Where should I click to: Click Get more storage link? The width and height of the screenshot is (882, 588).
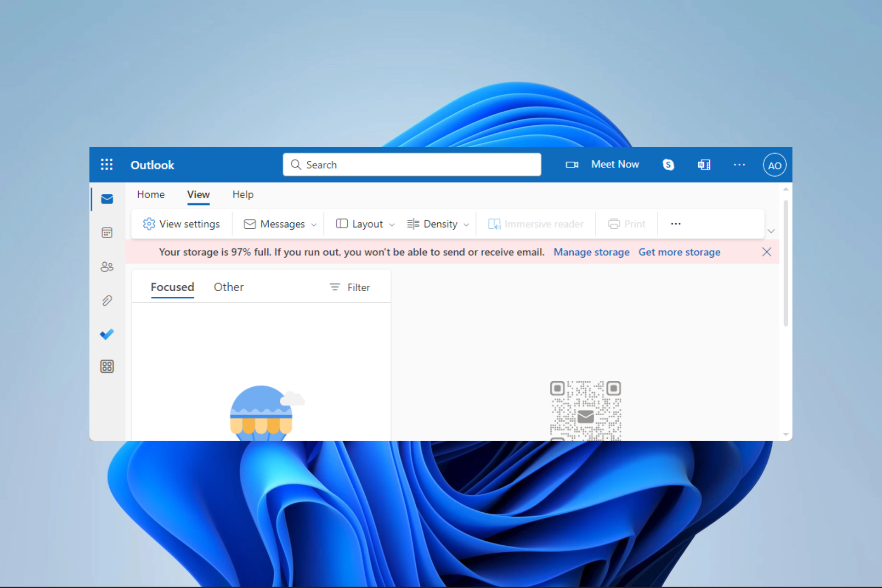680,252
